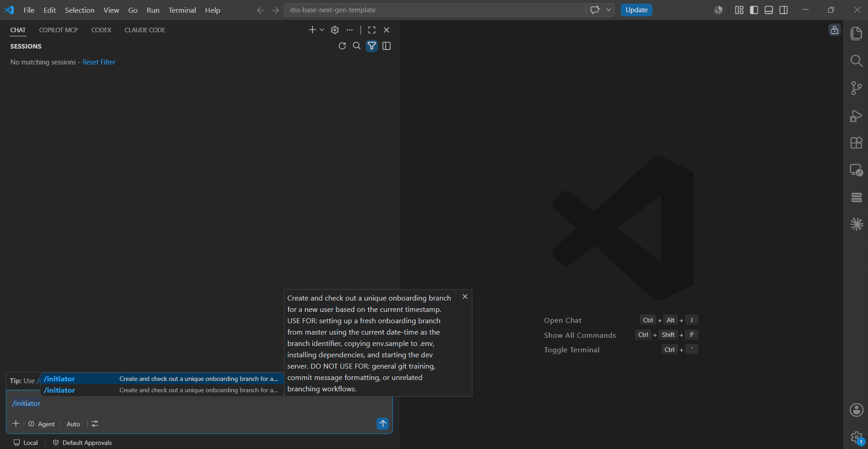Open the Auto model picker
Screen dimensions: 868x449
pyautogui.click(x=73, y=424)
